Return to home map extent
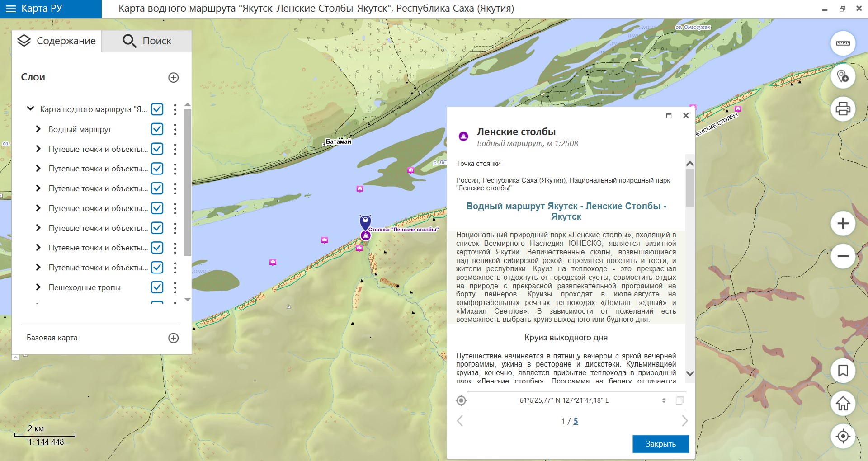The image size is (868, 461). tap(843, 403)
